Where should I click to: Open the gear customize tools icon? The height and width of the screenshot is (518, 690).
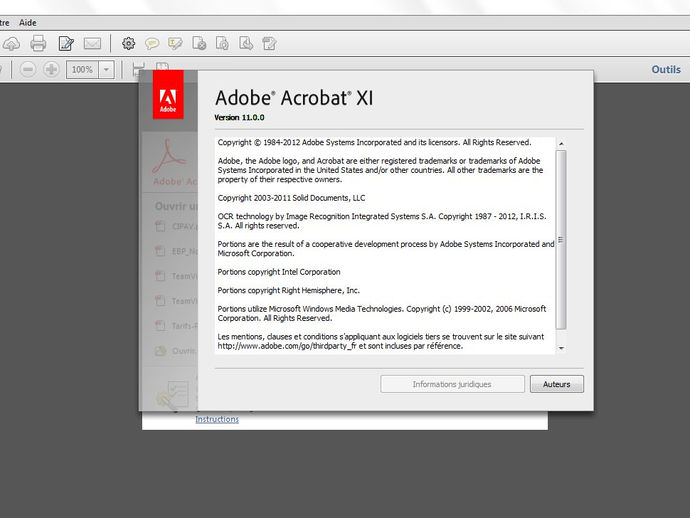click(128, 43)
